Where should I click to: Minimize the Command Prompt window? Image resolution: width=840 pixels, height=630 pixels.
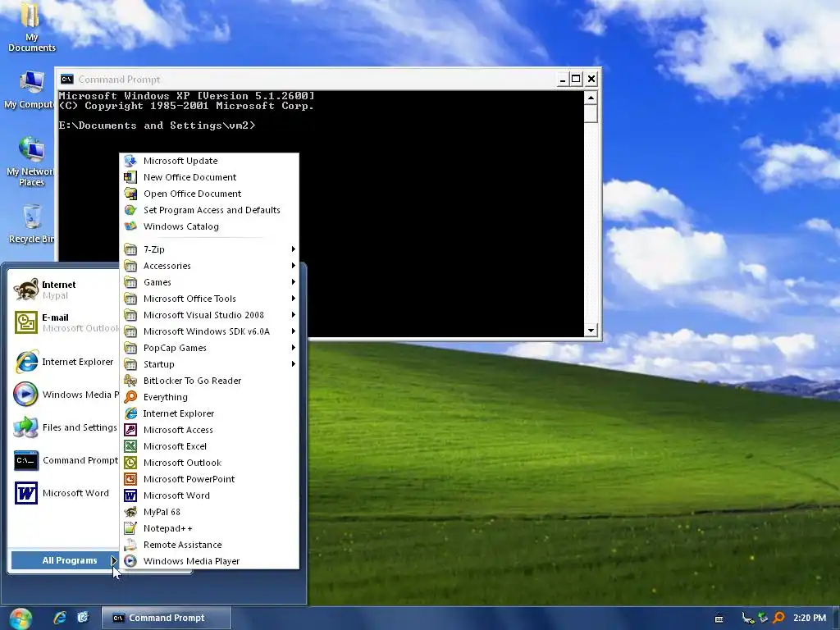[x=562, y=80]
